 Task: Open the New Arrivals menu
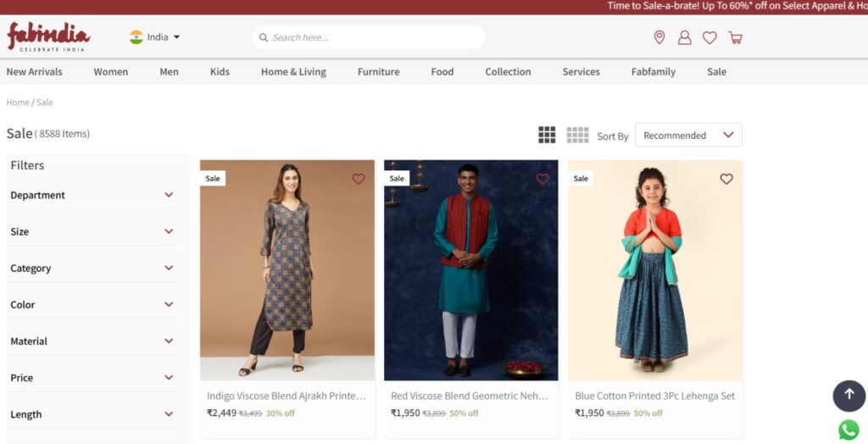coord(34,71)
